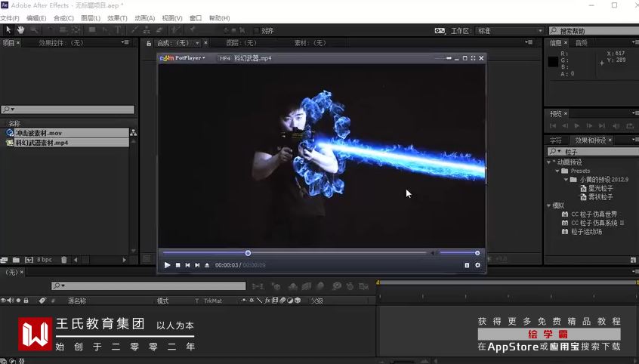Image resolution: width=639 pixels, height=364 pixels.
Task: Select the Zoom tool in toolbar
Action: point(34,29)
